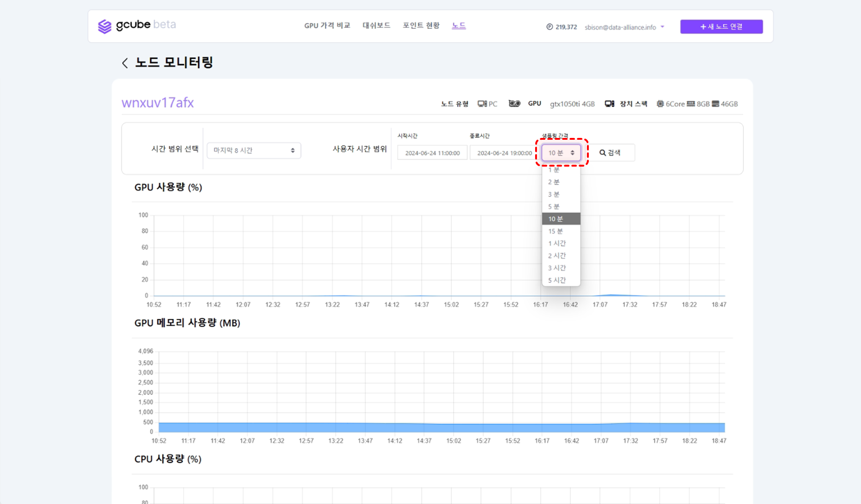Select the highlighted 10 분 option
This screenshot has height=504, width=861.
[561, 219]
